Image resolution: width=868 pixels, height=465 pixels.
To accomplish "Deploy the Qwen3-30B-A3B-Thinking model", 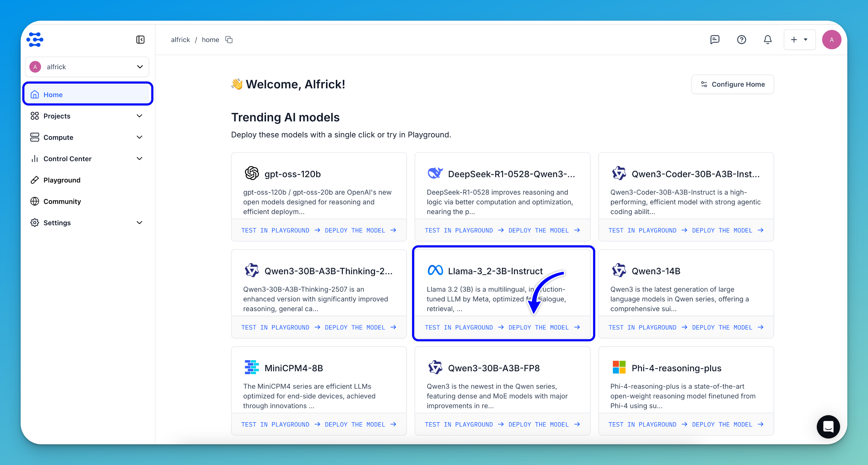I will [x=361, y=327].
